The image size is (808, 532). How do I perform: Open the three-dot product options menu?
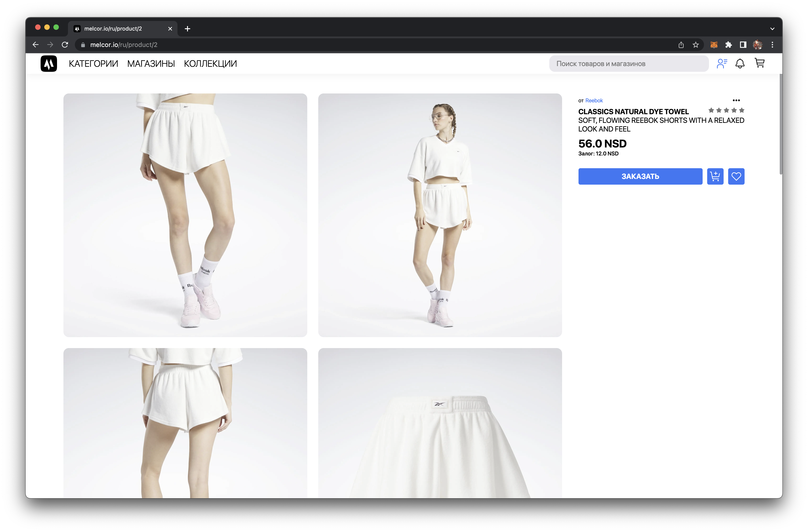point(736,101)
